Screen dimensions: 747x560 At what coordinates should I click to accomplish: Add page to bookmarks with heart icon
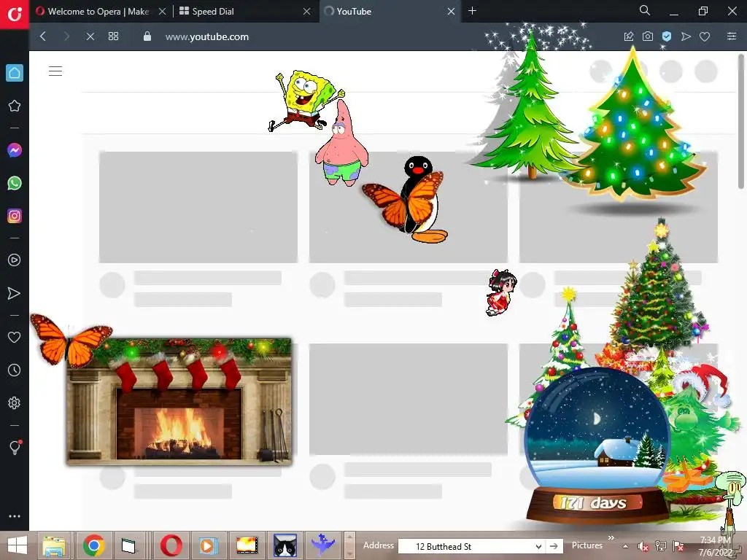click(x=705, y=36)
